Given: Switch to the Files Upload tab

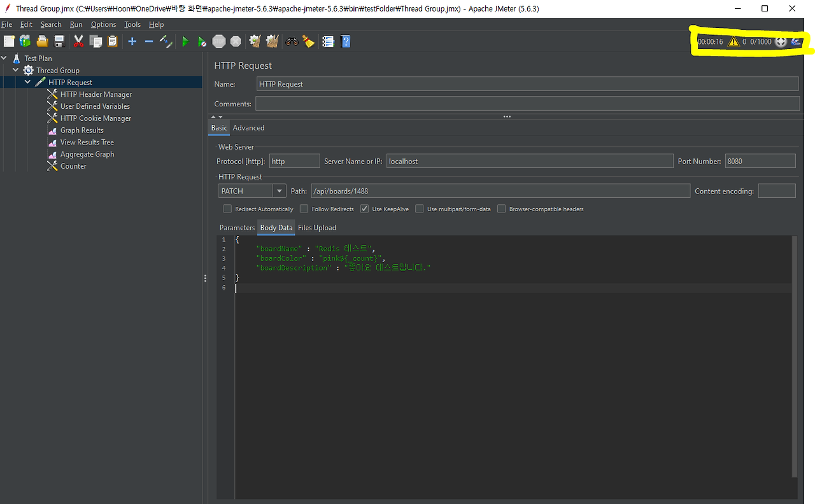Looking at the screenshot, I should coord(317,228).
